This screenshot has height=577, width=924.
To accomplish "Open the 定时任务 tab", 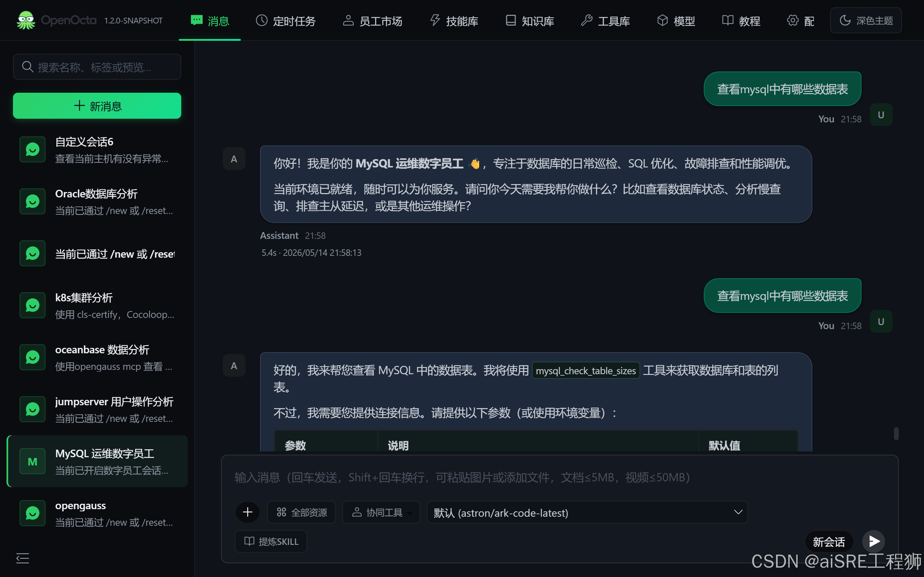I will [x=286, y=21].
